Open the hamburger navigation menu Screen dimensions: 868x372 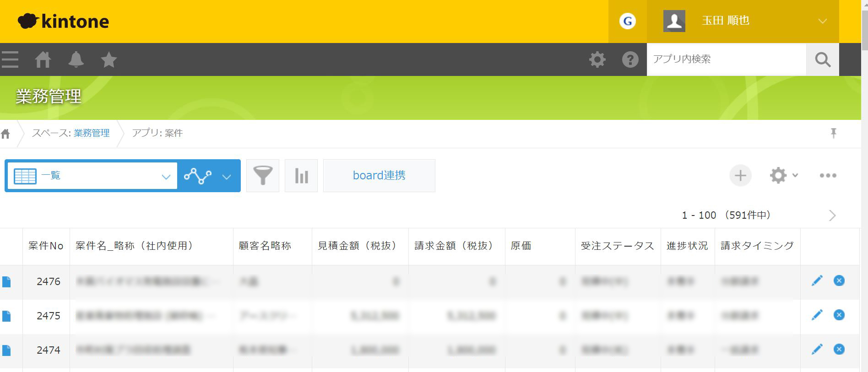point(10,59)
